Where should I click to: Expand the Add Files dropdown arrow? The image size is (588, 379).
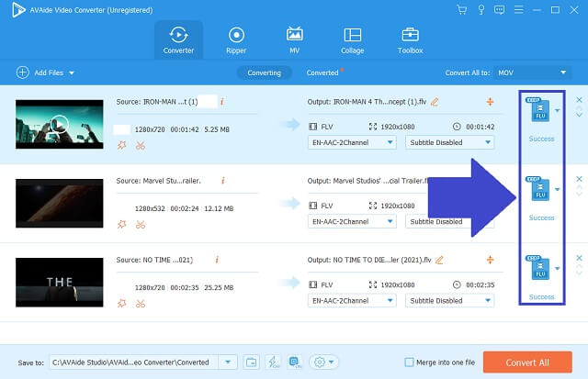[72, 73]
